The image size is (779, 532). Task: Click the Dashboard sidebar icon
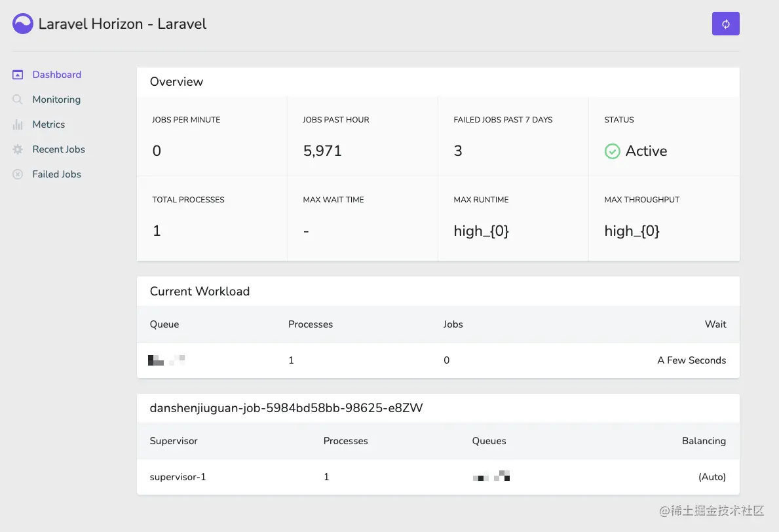tap(18, 75)
